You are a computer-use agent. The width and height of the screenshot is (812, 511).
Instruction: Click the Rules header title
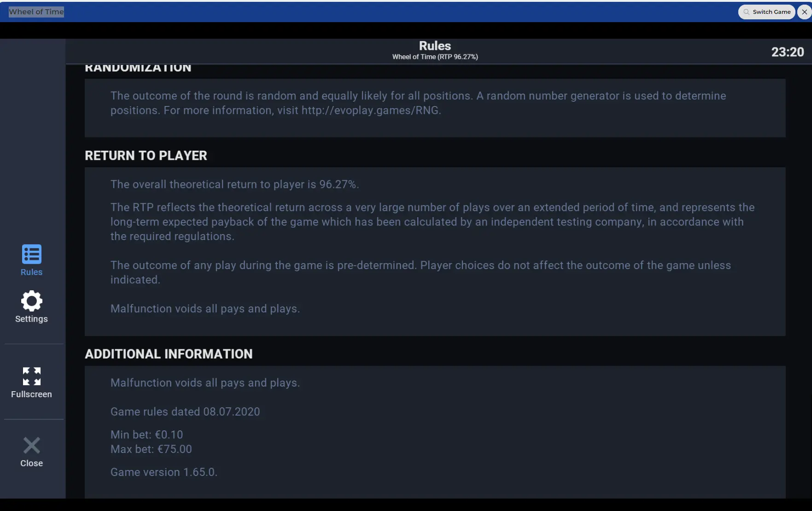[435, 46]
